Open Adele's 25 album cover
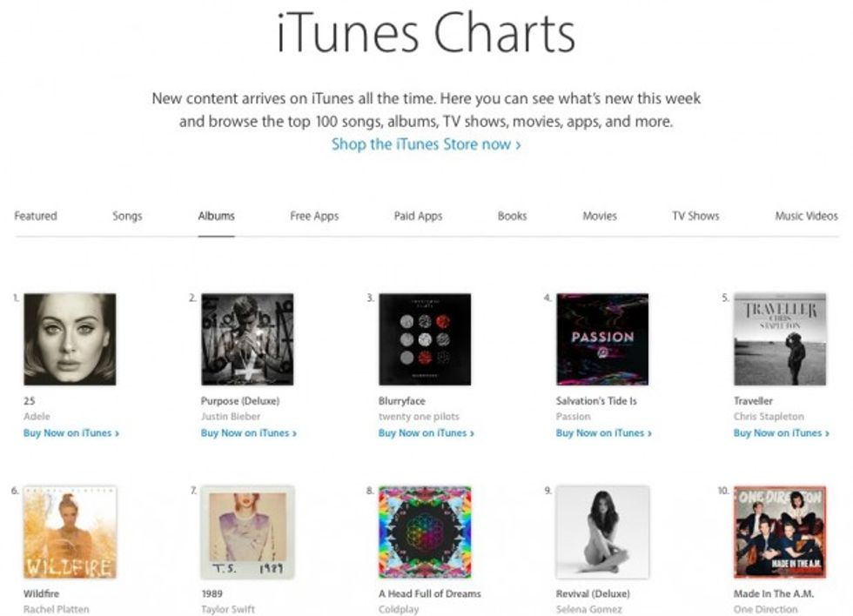Screen dimensions: 853x616 point(70,338)
